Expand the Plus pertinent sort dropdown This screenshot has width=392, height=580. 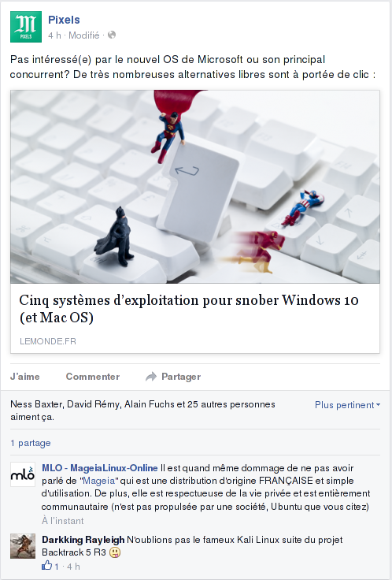pos(347,405)
